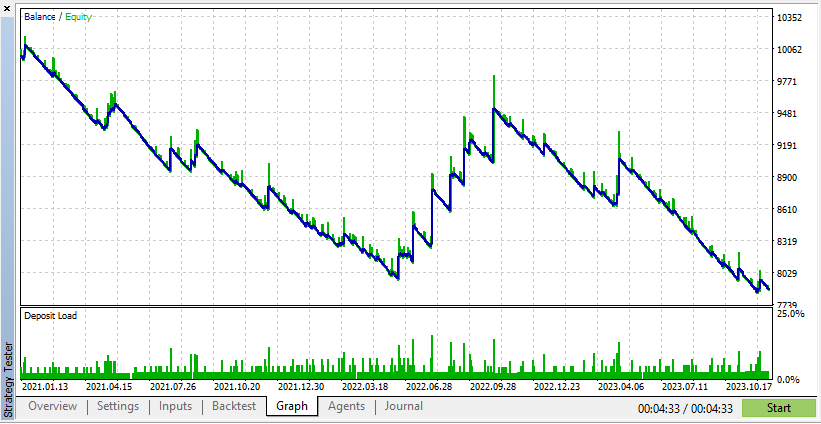Click the 2021.01.13 date label
821x424 pixels.
tap(45, 387)
